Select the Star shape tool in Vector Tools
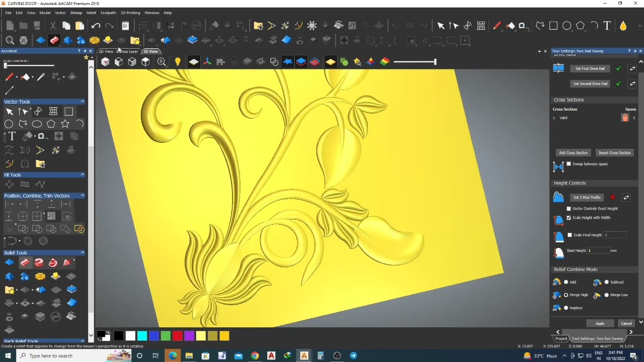This screenshot has width=644, height=362. [x=65, y=124]
